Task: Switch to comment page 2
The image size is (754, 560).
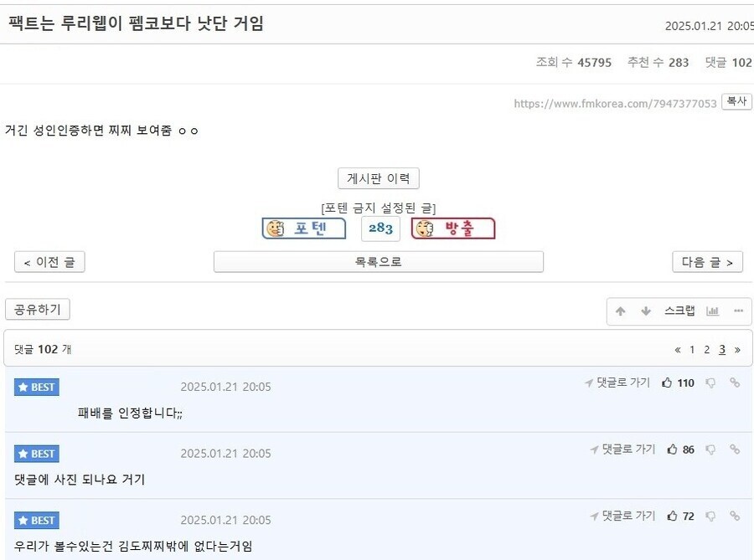Action: pyautogui.click(x=706, y=350)
